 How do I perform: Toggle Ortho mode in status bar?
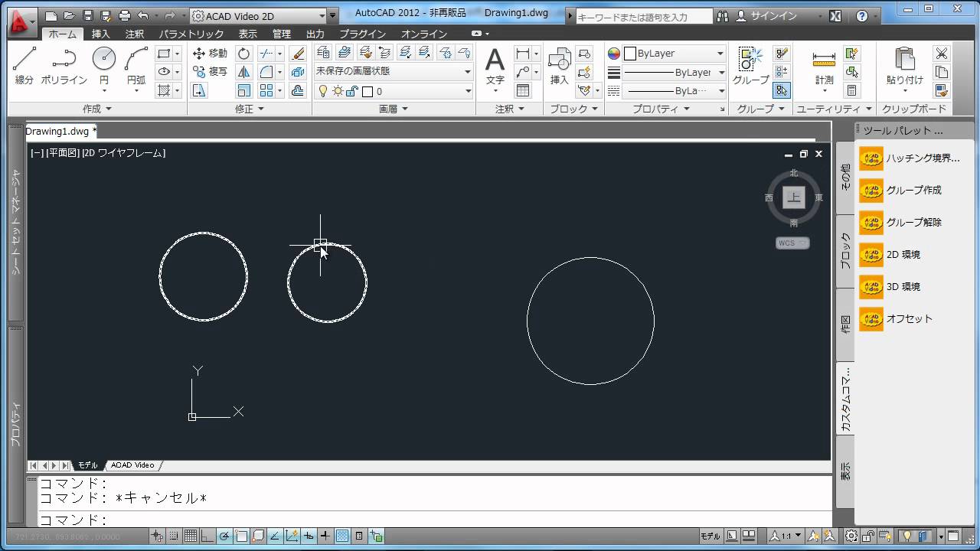207,536
